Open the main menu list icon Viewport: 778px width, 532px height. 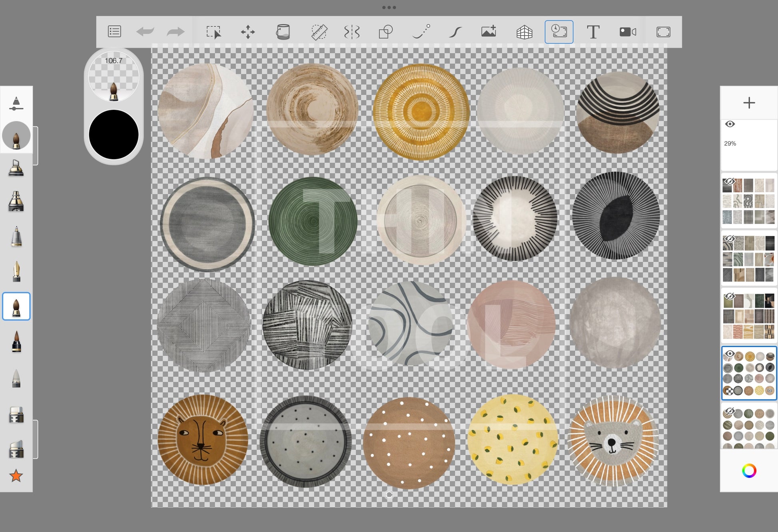[x=114, y=32]
